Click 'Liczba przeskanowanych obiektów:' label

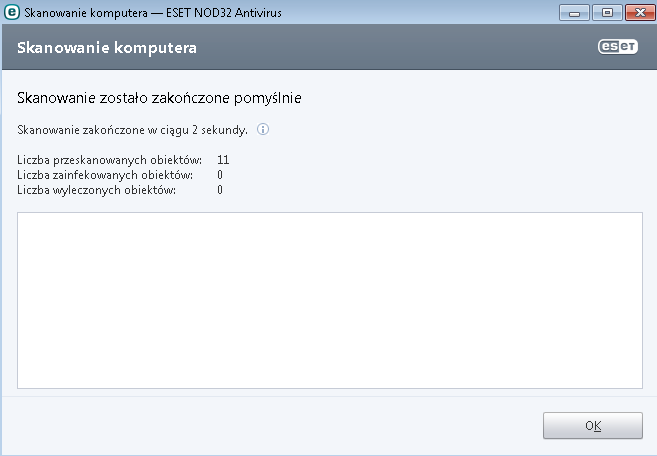pyautogui.click(x=109, y=160)
